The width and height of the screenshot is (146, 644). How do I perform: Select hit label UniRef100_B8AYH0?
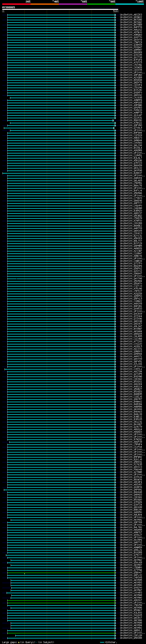pyautogui.click(x=131, y=120)
